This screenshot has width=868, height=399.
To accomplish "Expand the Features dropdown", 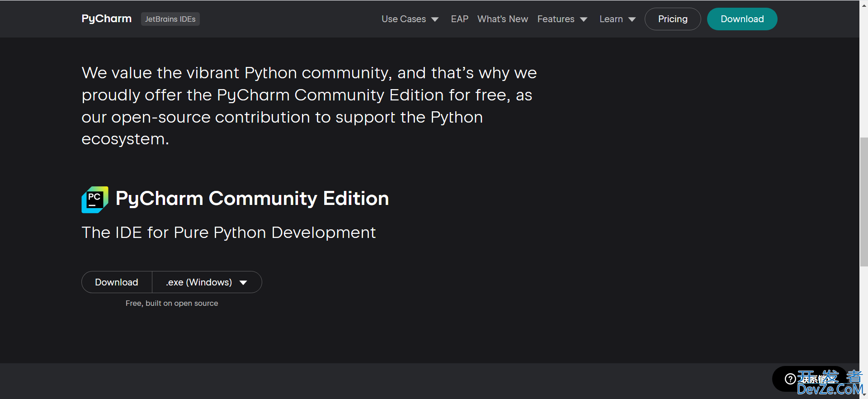I will point(562,19).
